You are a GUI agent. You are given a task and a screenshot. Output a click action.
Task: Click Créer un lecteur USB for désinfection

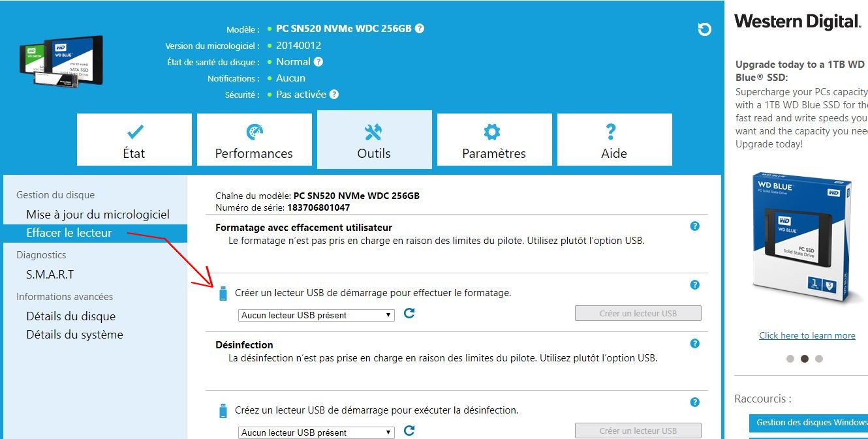point(638,431)
